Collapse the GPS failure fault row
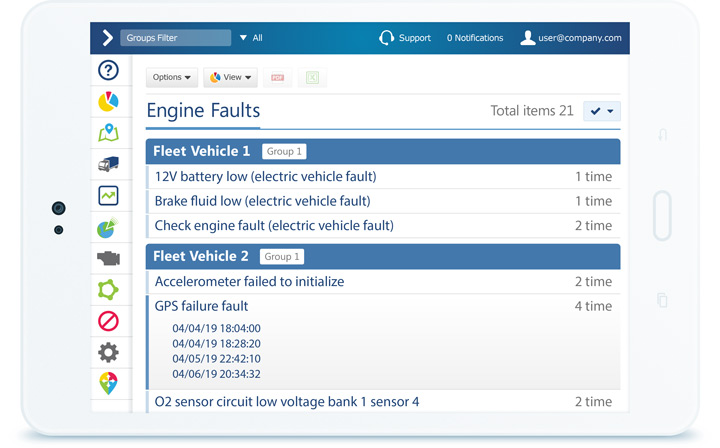 click(x=383, y=306)
